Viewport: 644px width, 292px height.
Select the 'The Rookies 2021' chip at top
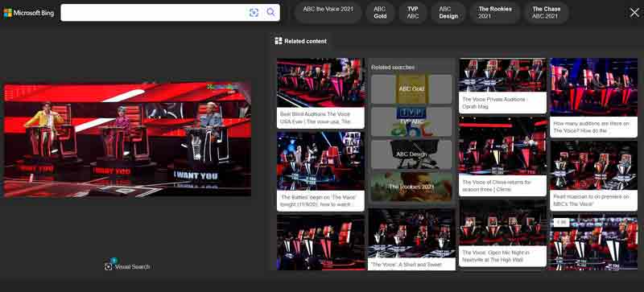[x=495, y=12]
